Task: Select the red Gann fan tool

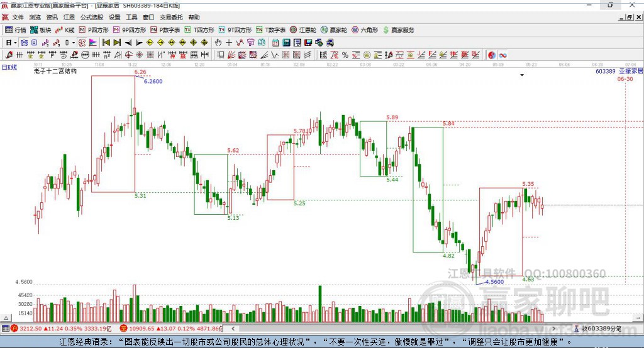Action: click(231, 55)
